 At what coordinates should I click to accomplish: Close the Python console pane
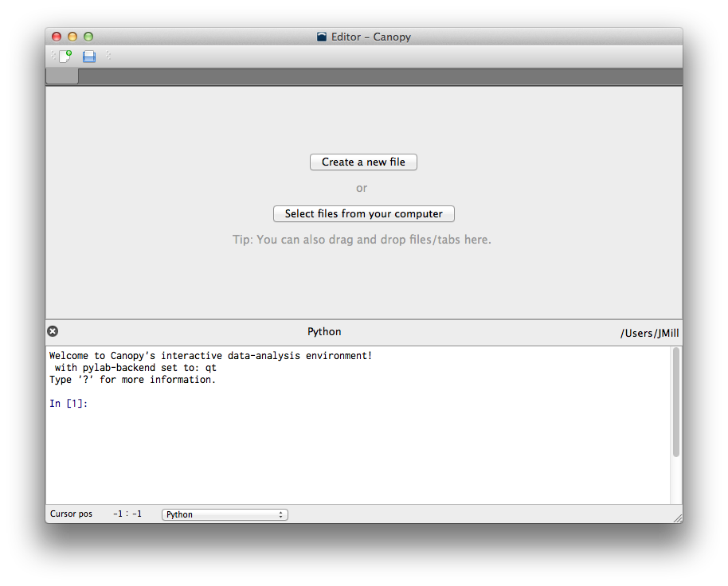coord(53,331)
